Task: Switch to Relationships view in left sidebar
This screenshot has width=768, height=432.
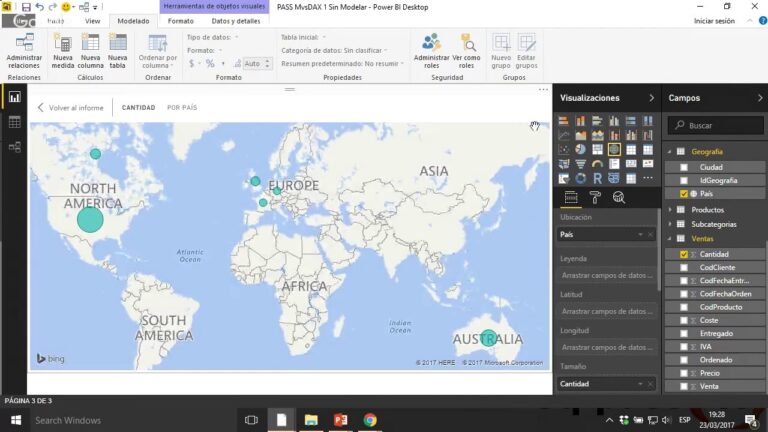Action: pyautogui.click(x=15, y=147)
